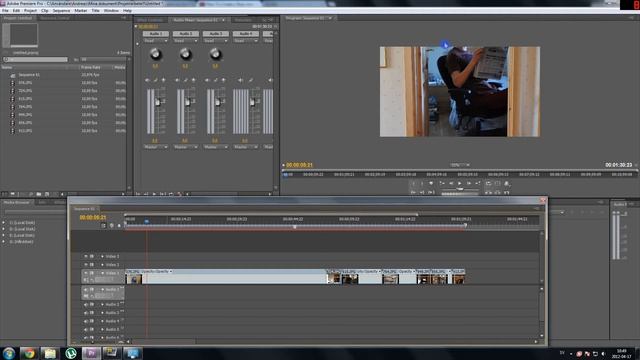
Task: Set unnumbered marker in timeline header
Action: pyautogui.click(x=119, y=225)
